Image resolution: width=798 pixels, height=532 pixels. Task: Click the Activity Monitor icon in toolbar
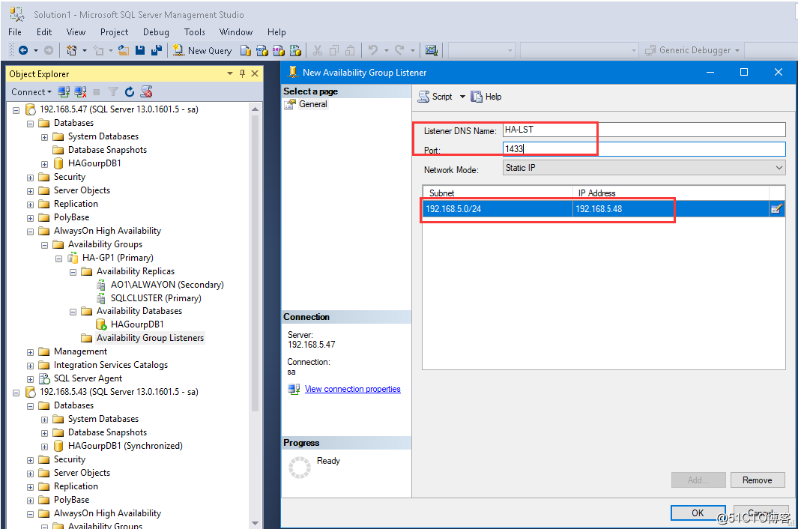[432, 50]
